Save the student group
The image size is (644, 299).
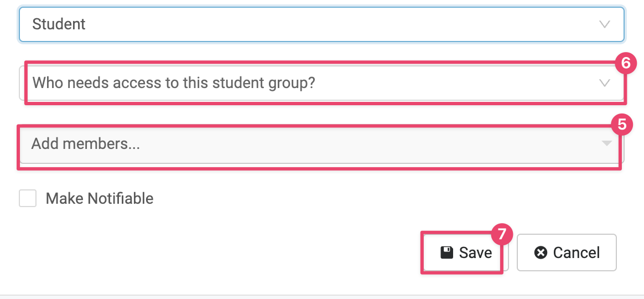coord(465,253)
